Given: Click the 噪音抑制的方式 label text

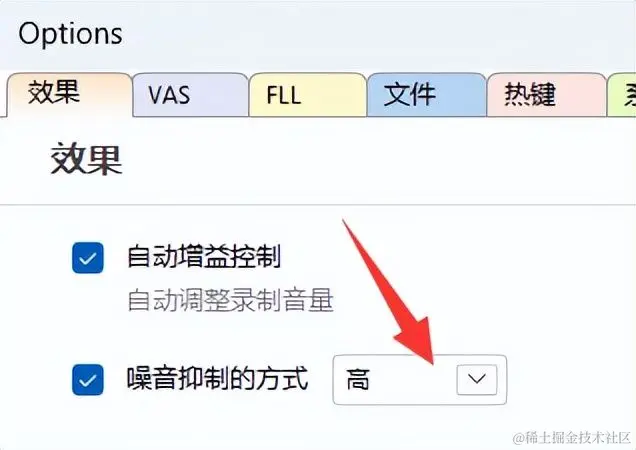Looking at the screenshot, I should 217,379.
